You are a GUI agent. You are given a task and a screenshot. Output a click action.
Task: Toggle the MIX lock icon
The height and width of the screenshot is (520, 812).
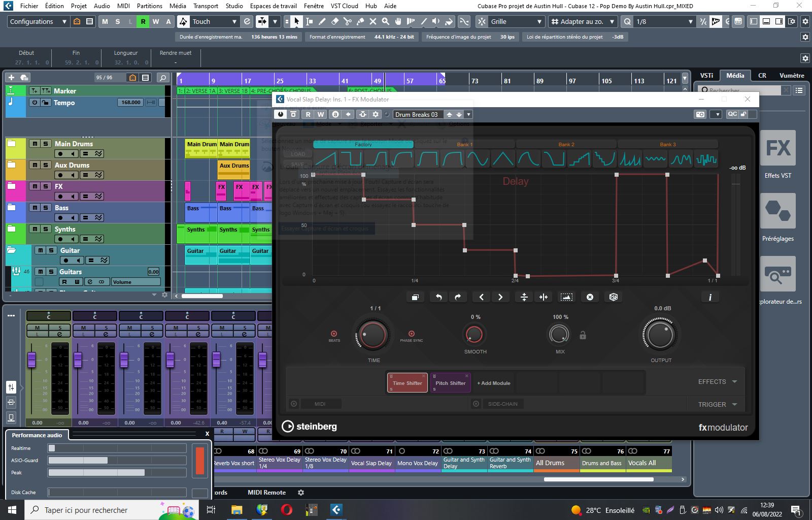click(583, 335)
